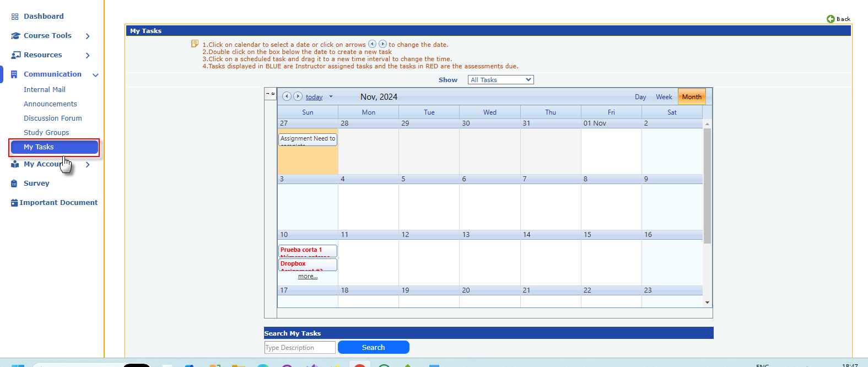Click the blue Search button
This screenshot has width=868, height=367.
click(373, 347)
